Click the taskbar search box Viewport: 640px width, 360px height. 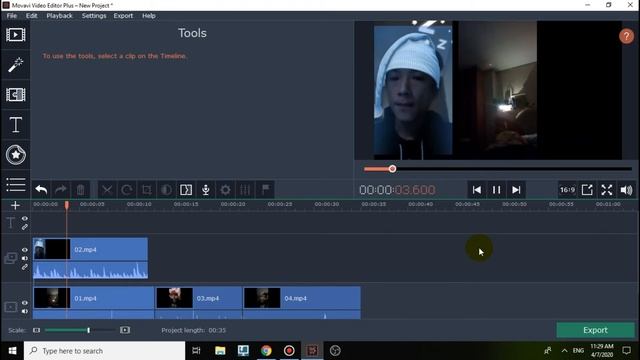104,351
